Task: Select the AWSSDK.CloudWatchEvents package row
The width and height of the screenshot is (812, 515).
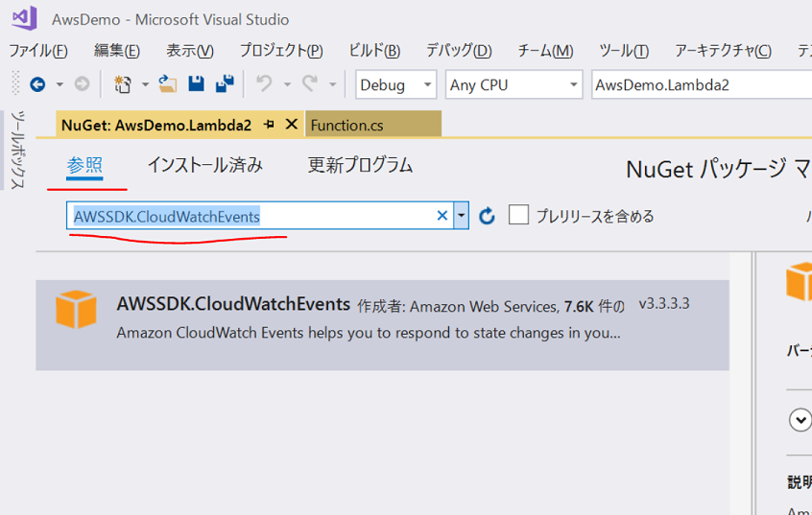Action: point(382,325)
